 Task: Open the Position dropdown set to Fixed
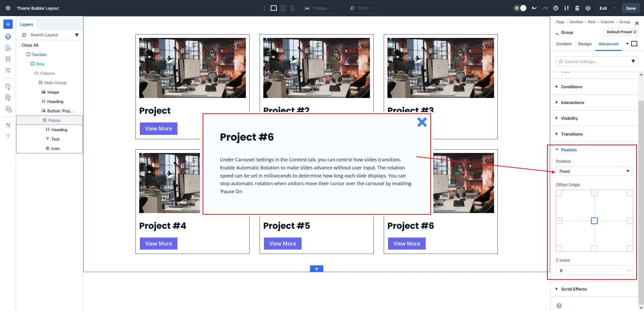[594, 171]
